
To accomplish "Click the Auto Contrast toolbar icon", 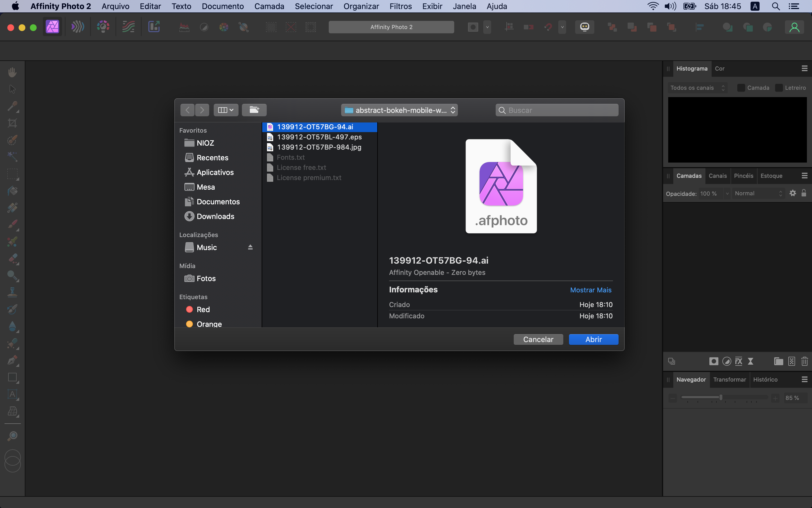I will point(204,27).
